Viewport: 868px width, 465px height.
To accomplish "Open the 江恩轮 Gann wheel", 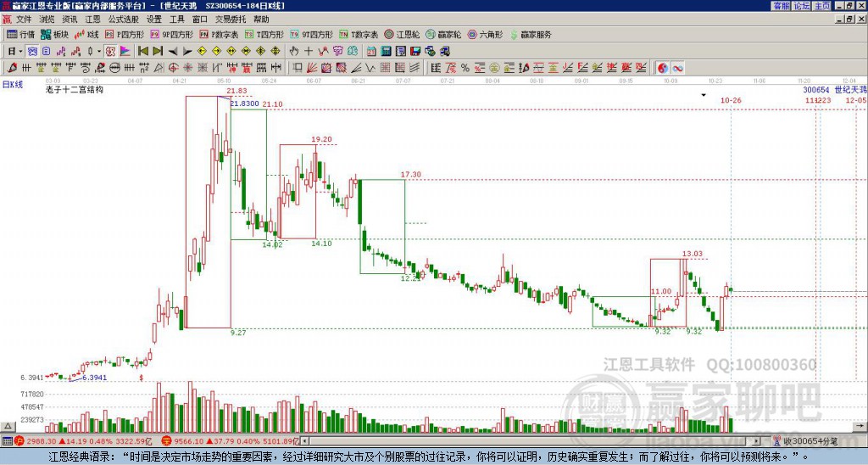I will coord(402,34).
